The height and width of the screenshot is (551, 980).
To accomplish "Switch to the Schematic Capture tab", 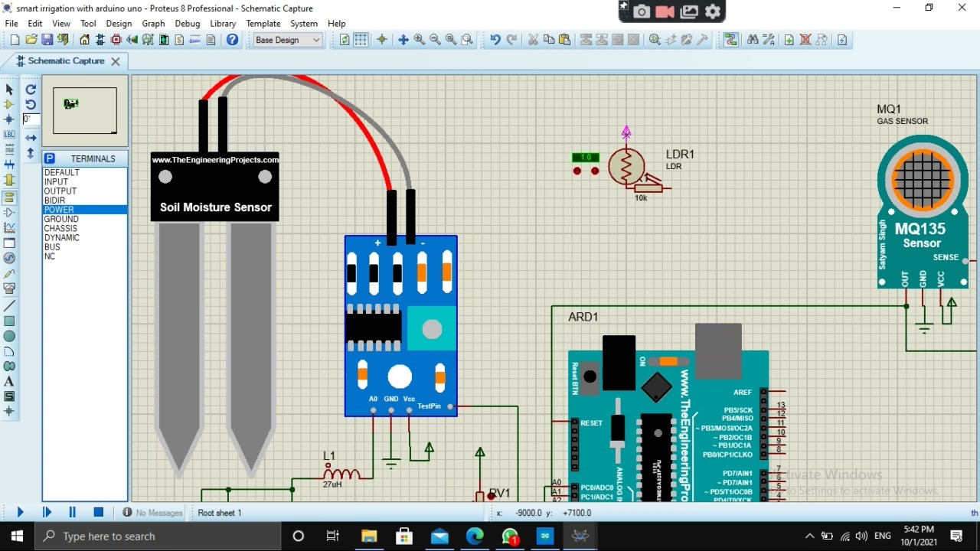I will 66,61.
